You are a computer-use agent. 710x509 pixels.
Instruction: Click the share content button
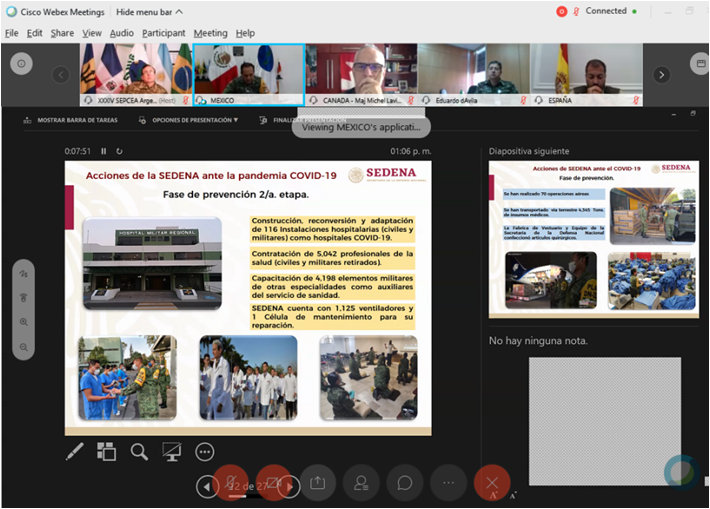point(317,483)
